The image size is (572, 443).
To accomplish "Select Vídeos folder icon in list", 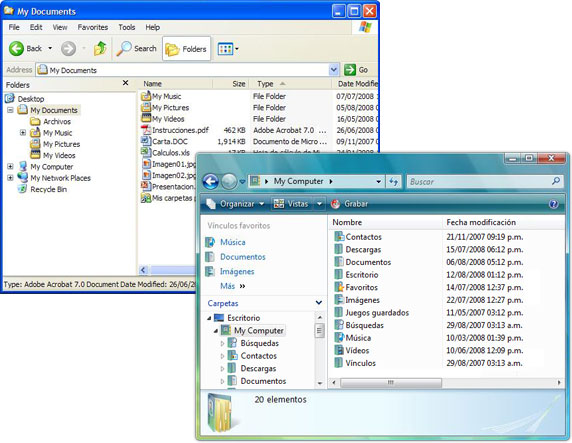I will tap(339, 350).
